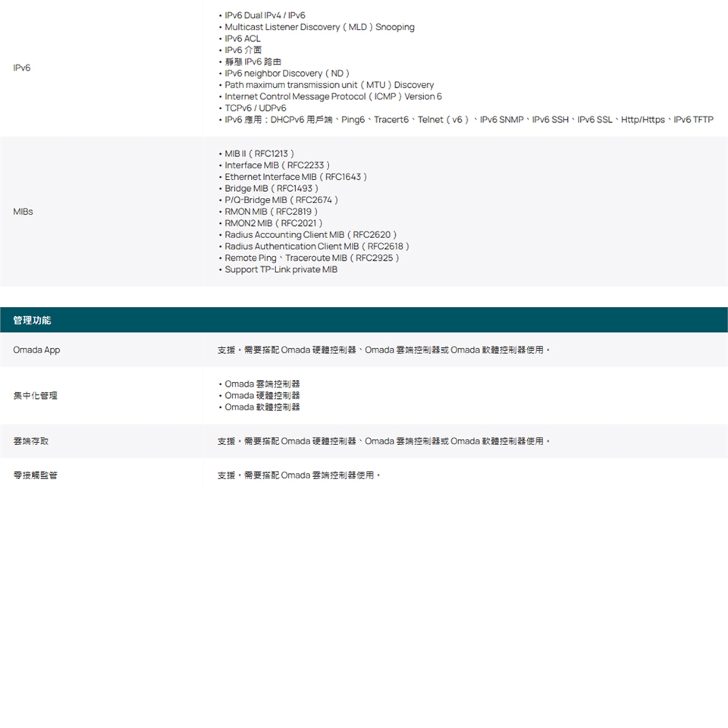Image resolution: width=728 pixels, height=728 pixels.
Task: Click the Multicast Listener Discovery (MLD) Snooping item
Action: 319,27
